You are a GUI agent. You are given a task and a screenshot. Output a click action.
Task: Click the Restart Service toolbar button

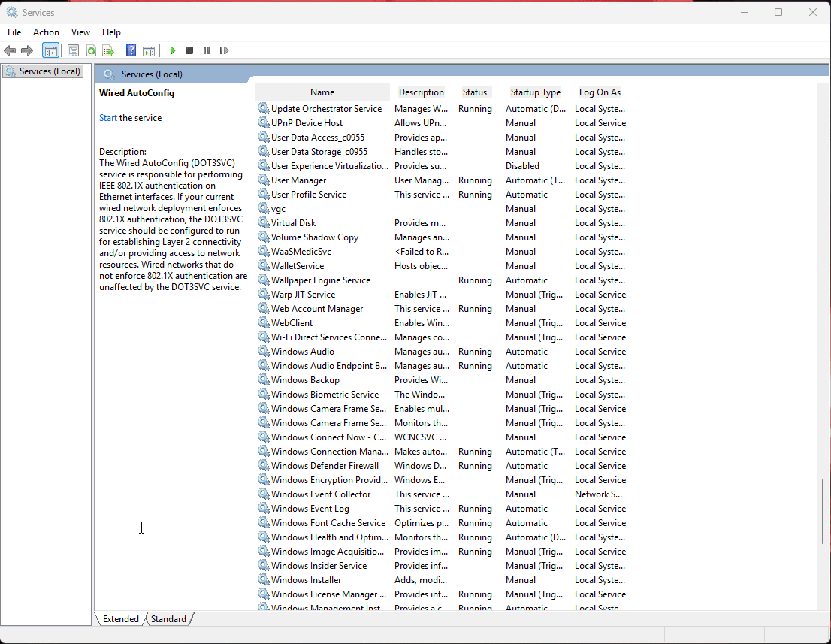[x=224, y=50]
